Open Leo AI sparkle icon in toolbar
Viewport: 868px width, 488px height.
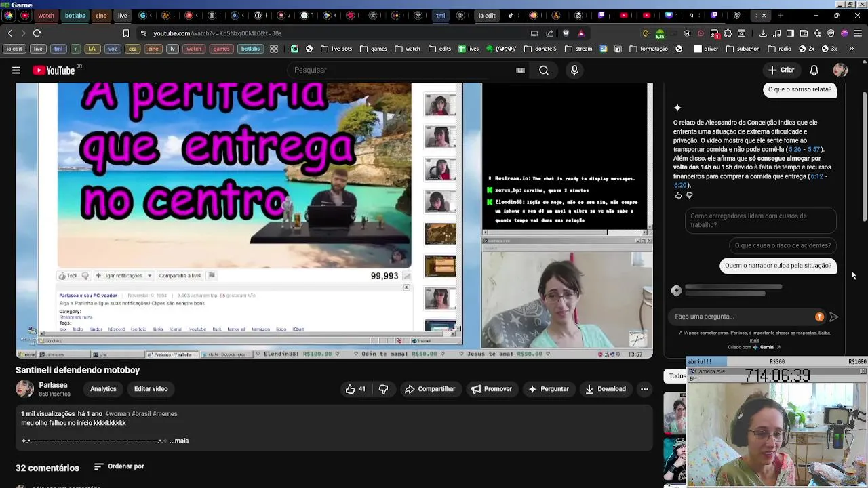pyautogui.click(x=817, y=33)
